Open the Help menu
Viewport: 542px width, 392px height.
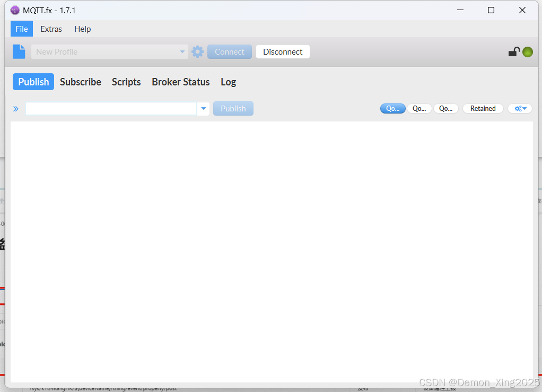[x=83, y=29]
